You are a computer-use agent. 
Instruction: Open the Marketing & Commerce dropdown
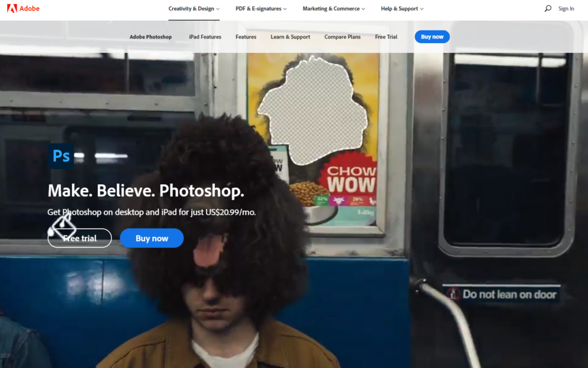[x=334, y=9]
